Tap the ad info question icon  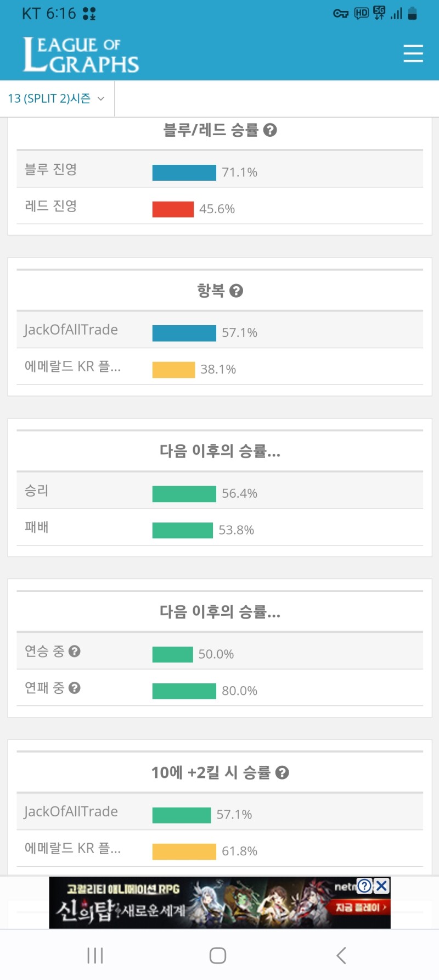click(x=364, y=886)
